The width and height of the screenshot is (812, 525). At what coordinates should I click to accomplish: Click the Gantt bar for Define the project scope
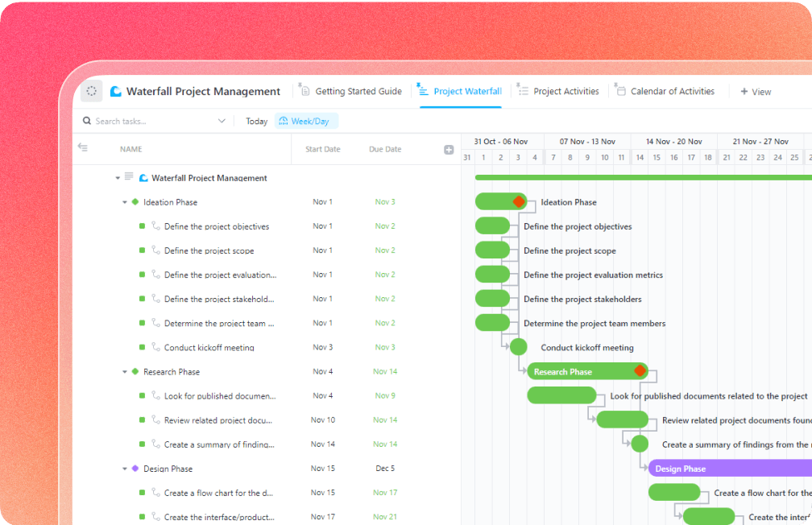point(492,250)
